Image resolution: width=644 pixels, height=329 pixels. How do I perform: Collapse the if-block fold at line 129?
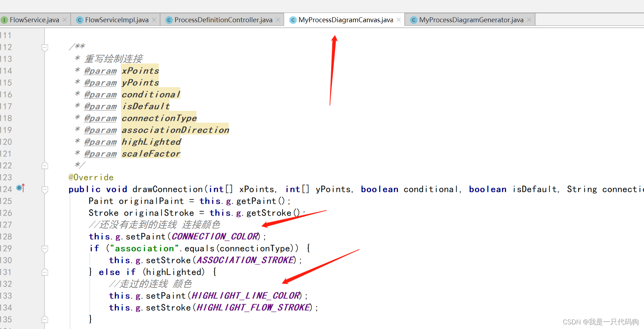pyautogui.click(x=45, y=248)
